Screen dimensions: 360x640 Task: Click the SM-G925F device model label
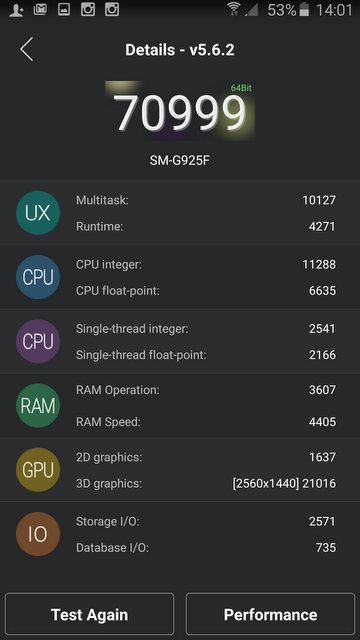coord(180,160)
